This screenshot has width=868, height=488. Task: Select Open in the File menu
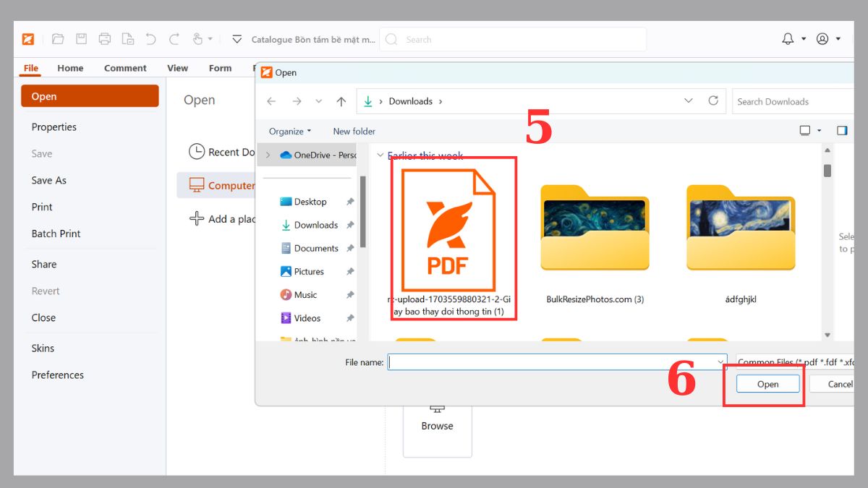(90, 96)
